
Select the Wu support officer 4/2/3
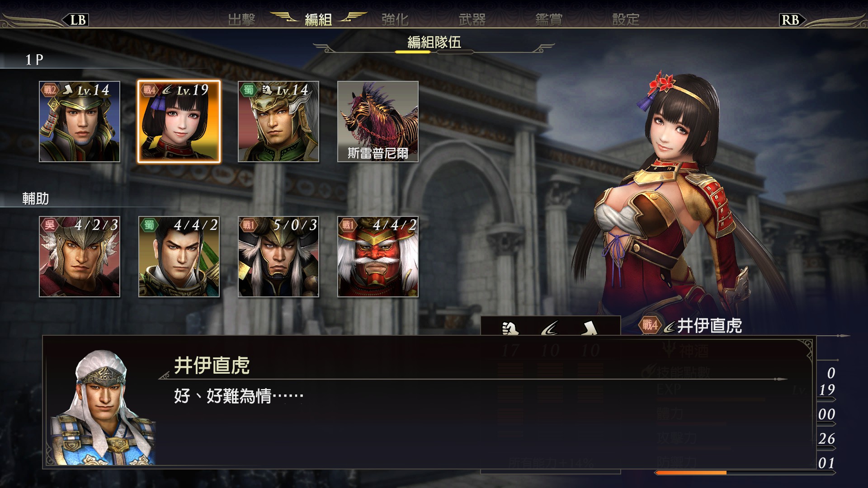pos(80,257)
